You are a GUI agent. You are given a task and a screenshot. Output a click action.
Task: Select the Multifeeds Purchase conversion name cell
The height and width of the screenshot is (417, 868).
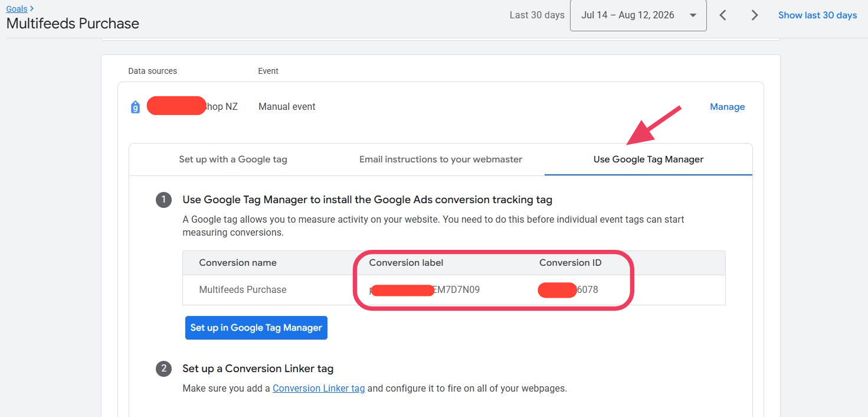(x=243, y=290)
